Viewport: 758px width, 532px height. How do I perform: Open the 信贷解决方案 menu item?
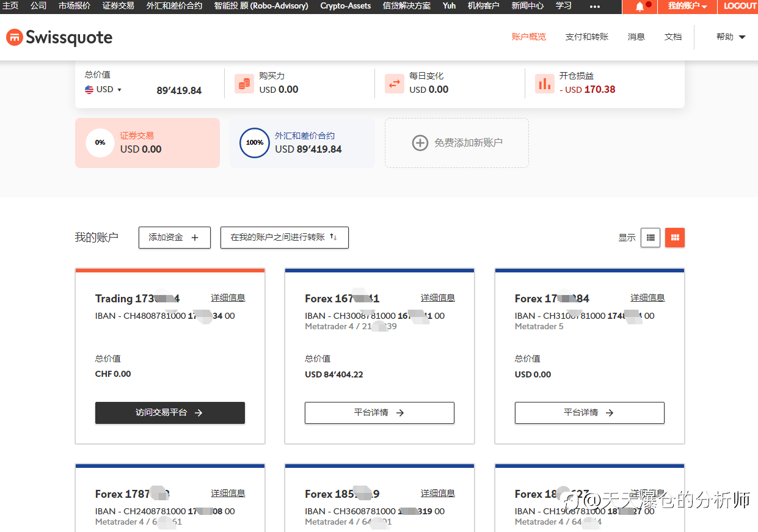pos(406,5)
